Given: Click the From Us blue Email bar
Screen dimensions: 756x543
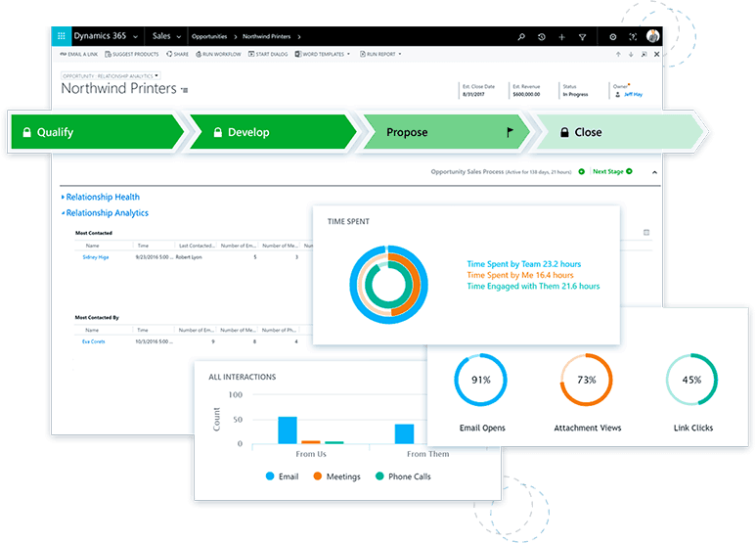Looking at the screenshot, I should coord(288,430).
